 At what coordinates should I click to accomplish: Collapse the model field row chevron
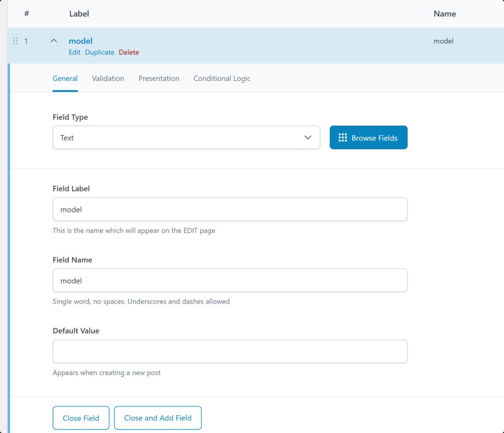[54, 41]
